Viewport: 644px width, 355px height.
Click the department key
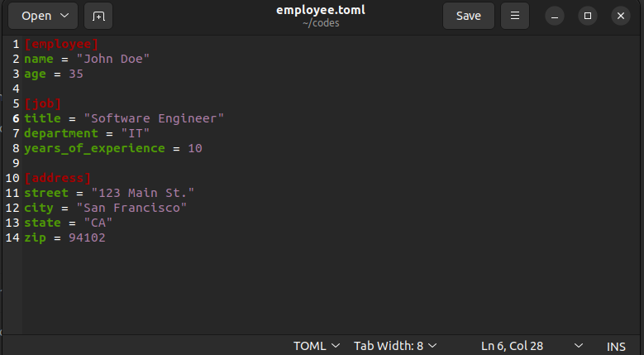(x=61, y=133)
